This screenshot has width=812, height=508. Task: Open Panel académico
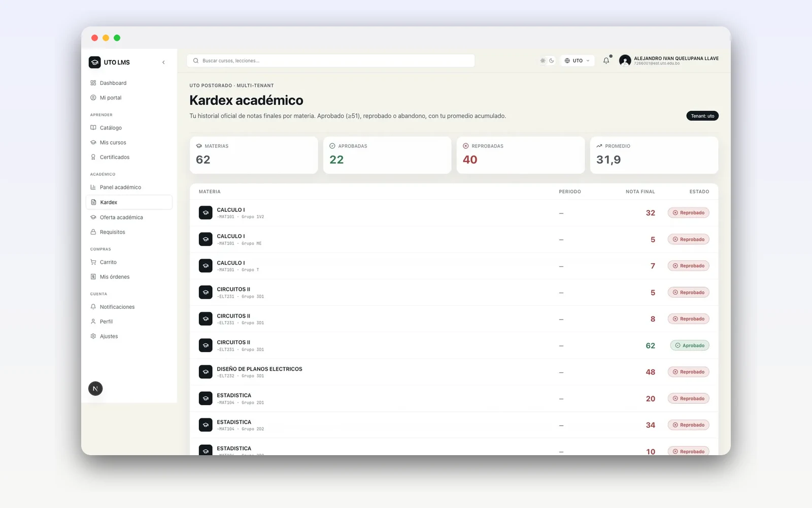[x=129, y=187]
